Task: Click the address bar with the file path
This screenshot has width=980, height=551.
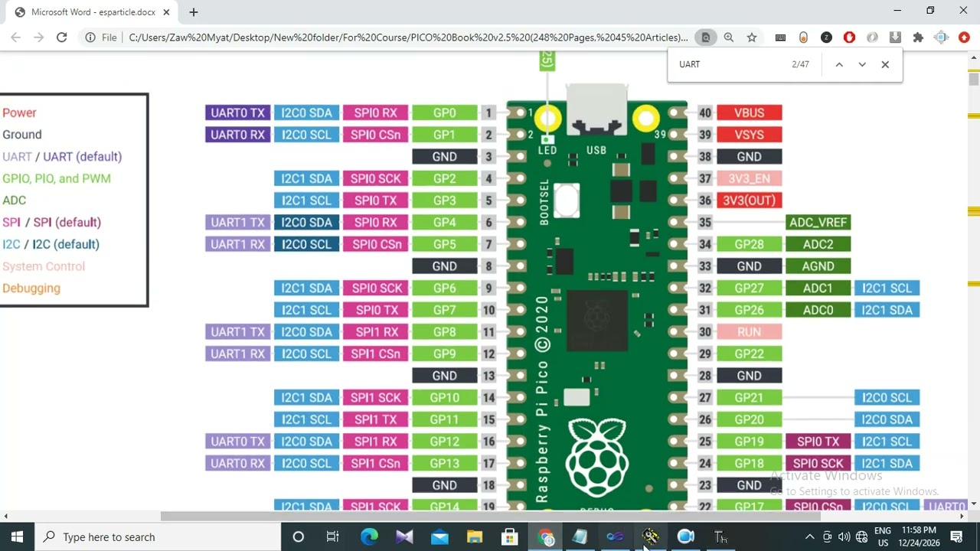Action: pyautogui.click(x=408, y=37)
